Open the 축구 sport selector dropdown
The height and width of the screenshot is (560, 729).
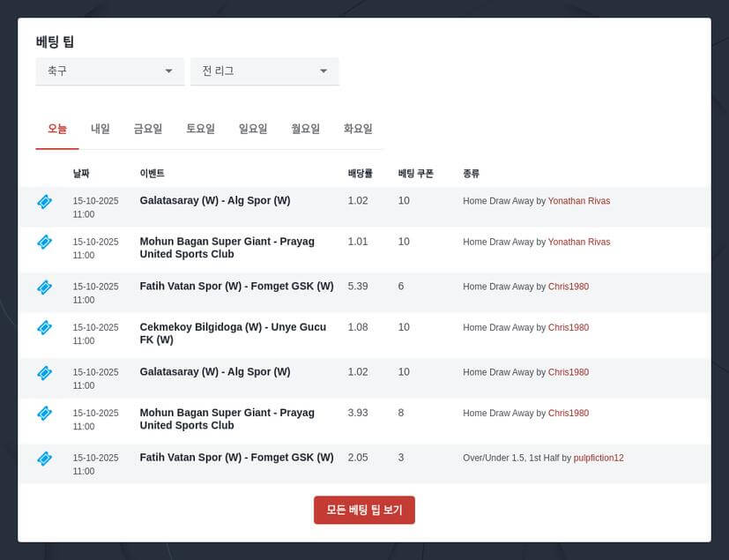pyautogui.click(x=109, y=71)
